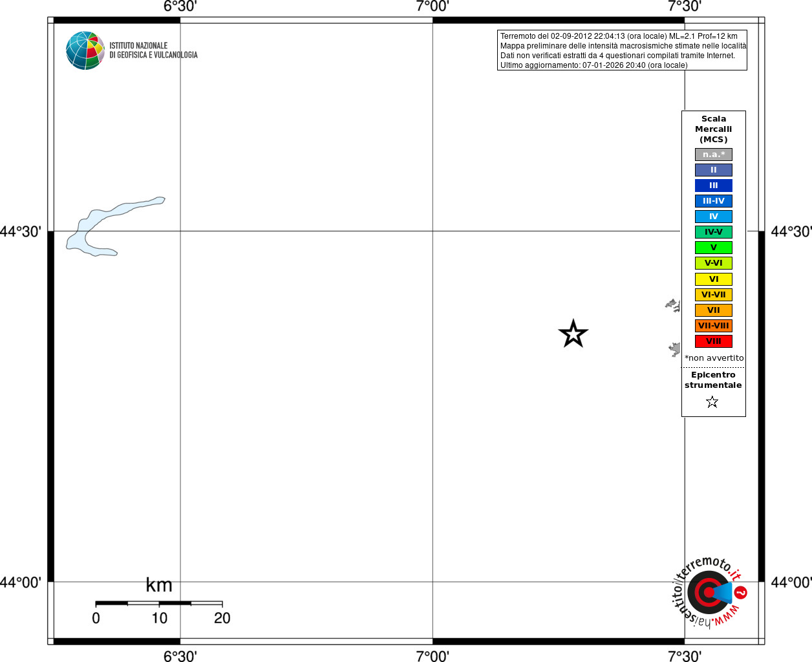
Task: Click the left 44°00' latitude label
Action: point(21,582)
